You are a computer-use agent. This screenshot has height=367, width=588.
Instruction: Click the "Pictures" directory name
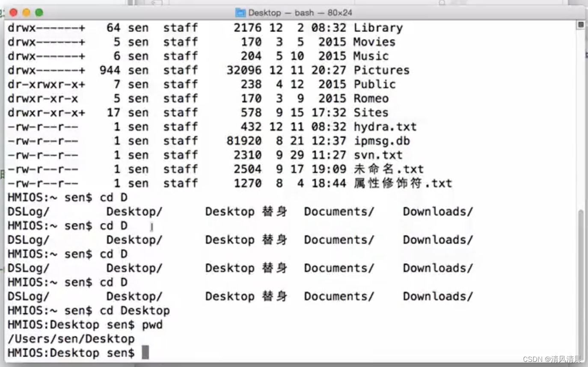click(381, 71)
